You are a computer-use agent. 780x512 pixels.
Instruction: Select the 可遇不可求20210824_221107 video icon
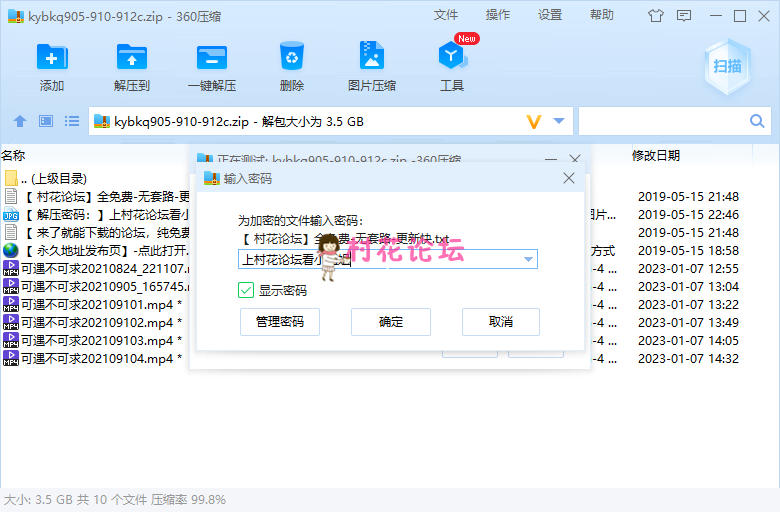pos(11,268)
